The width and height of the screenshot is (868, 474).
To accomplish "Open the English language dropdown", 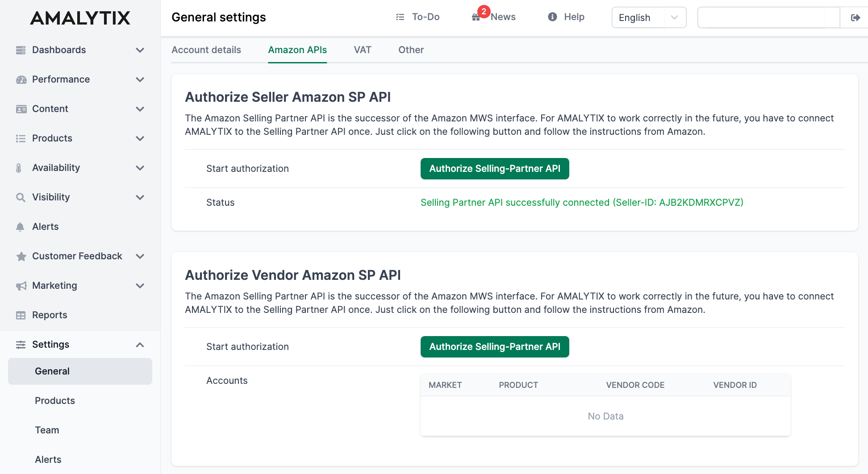I will [x=648, y=17].
